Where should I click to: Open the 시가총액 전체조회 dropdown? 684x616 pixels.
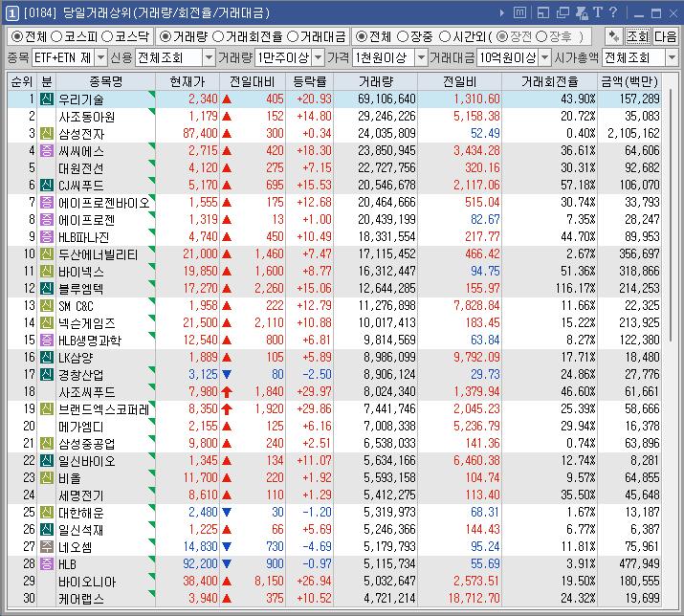pyautogui.click(x=672, y=57)
